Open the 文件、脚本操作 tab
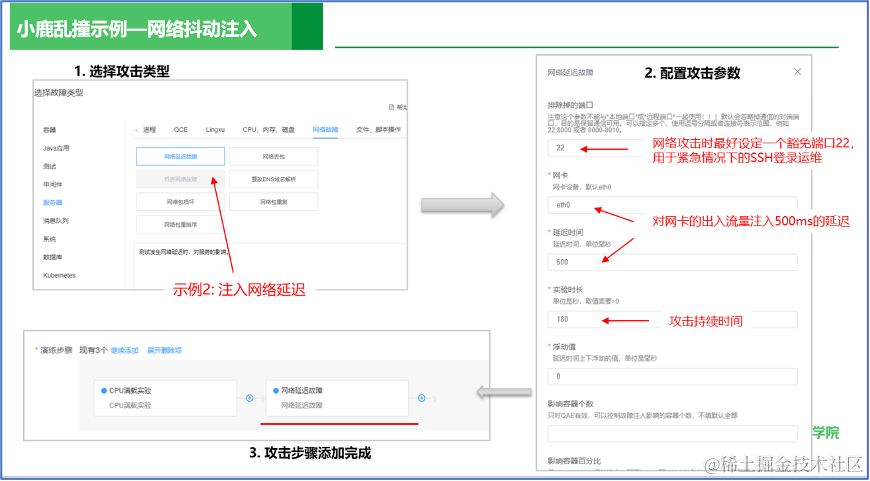This screenshot has width=870, height=481. [378, 130]
